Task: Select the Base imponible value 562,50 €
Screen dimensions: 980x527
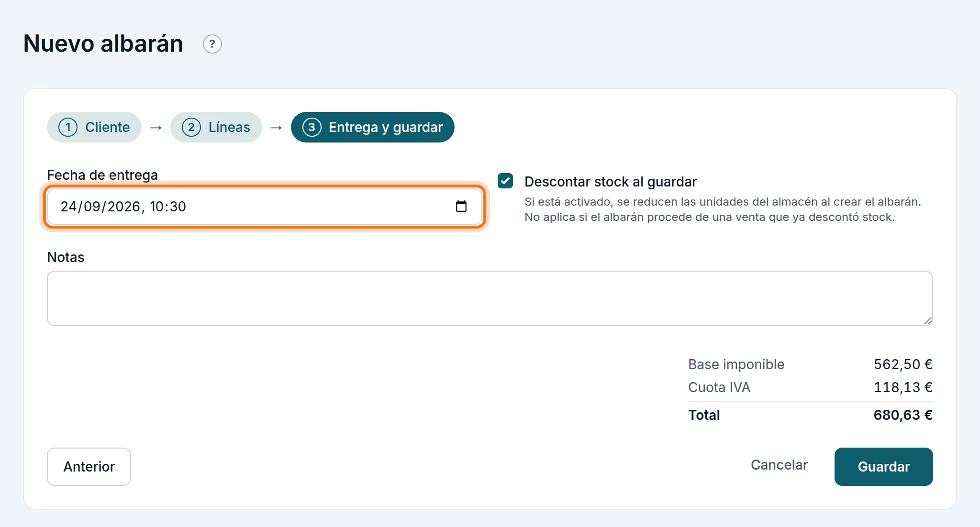Action: click(x=903, y=364)
